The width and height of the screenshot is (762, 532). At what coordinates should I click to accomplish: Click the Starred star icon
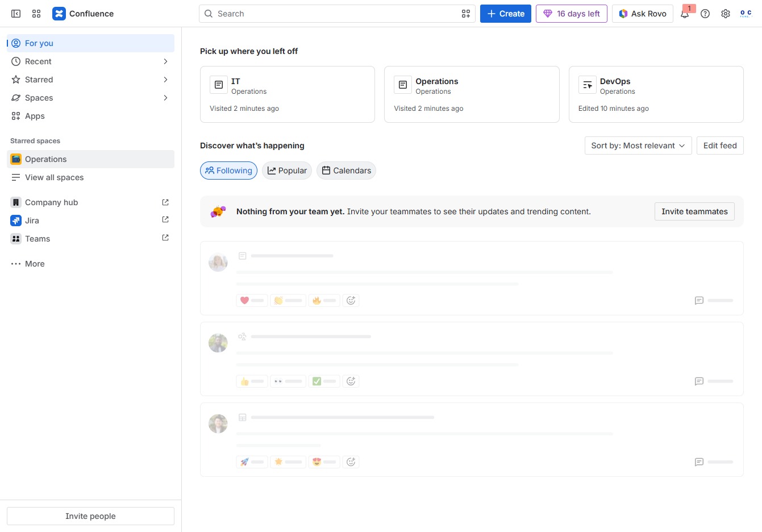[x=16, y=80]
